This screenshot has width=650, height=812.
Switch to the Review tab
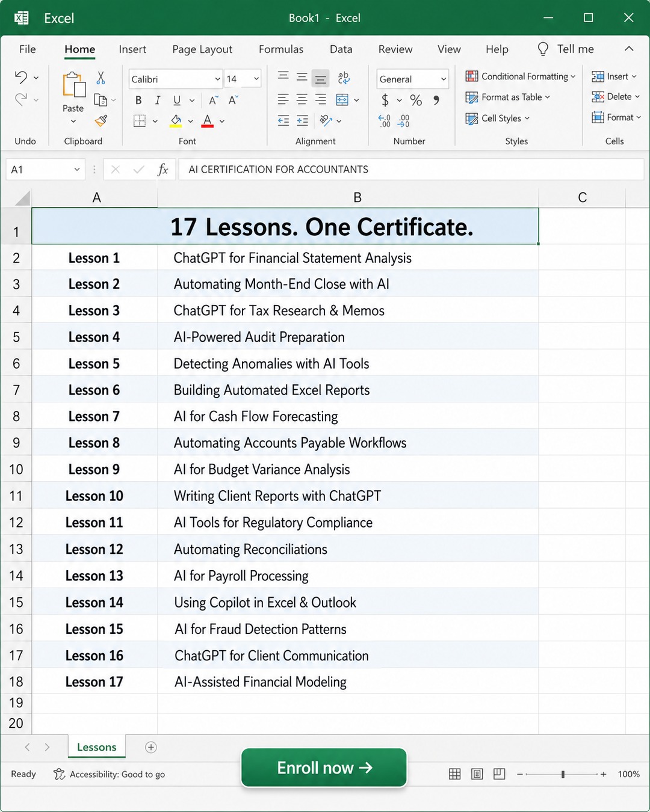coord(395,49)
